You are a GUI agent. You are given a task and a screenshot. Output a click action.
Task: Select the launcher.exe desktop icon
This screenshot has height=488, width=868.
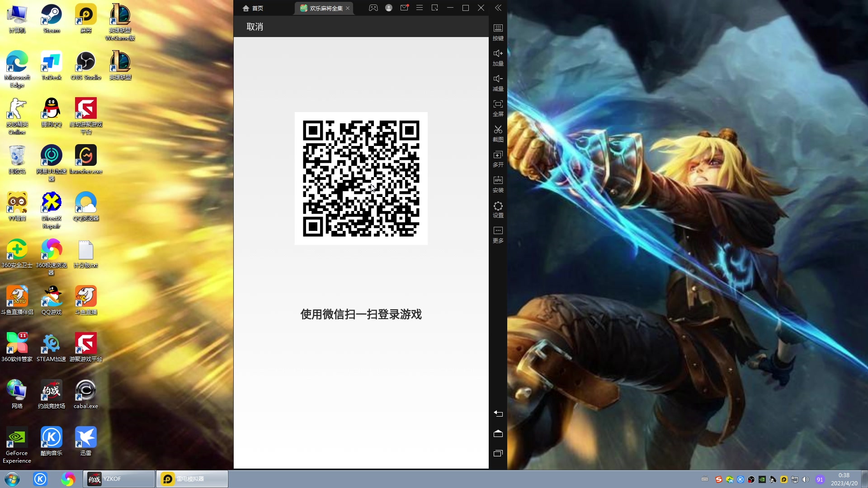click(86, 160)
